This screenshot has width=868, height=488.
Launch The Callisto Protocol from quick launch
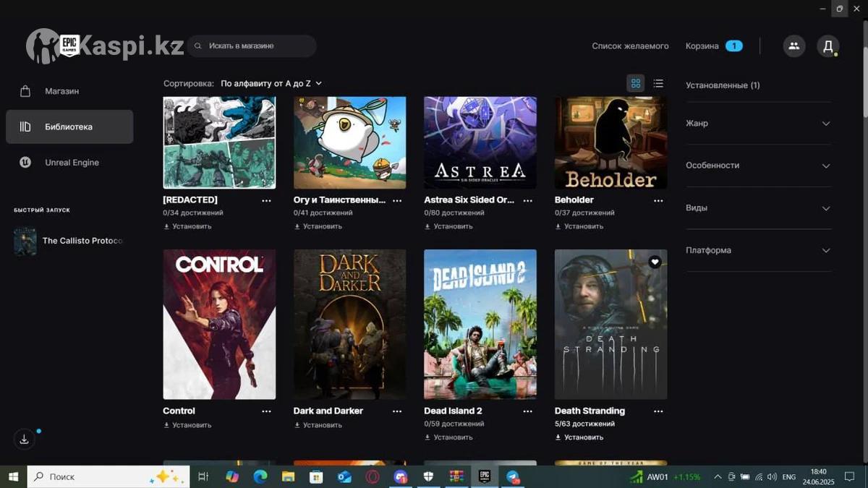click(x=69, y=241)
